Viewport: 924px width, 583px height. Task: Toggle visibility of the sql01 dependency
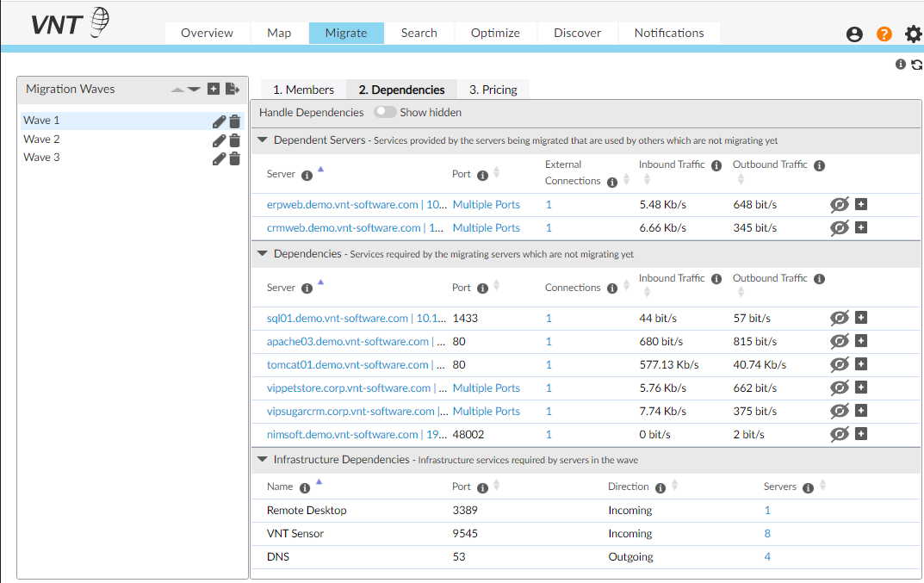[840, 318]
